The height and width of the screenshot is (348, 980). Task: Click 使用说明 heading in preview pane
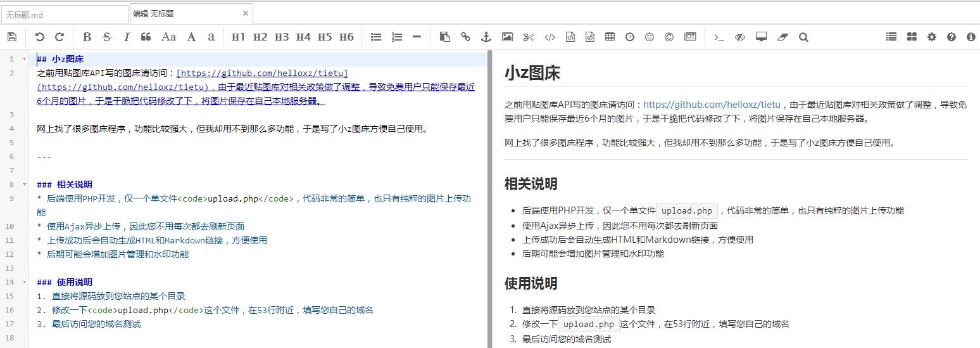pos(531,283)
